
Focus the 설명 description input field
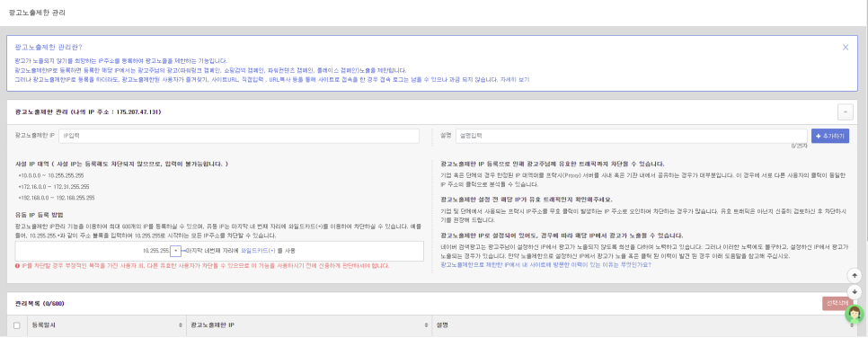631,136
